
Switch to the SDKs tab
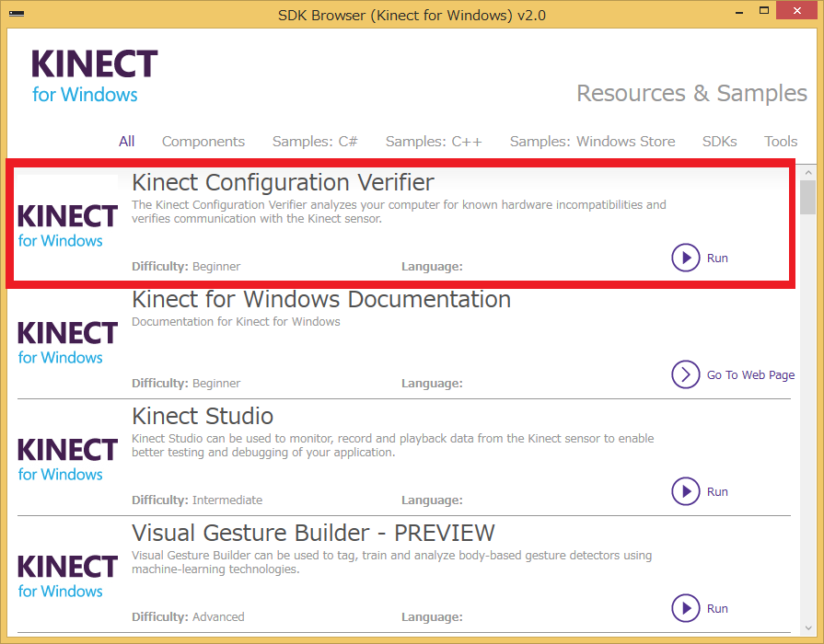[x=720, y=142]
